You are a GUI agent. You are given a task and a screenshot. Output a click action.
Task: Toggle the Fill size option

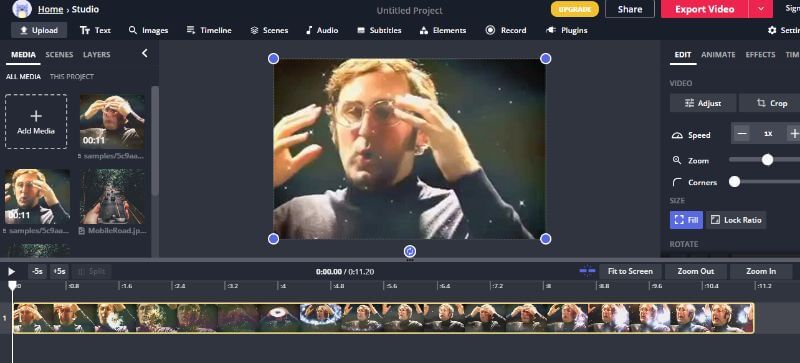point(686,220)
